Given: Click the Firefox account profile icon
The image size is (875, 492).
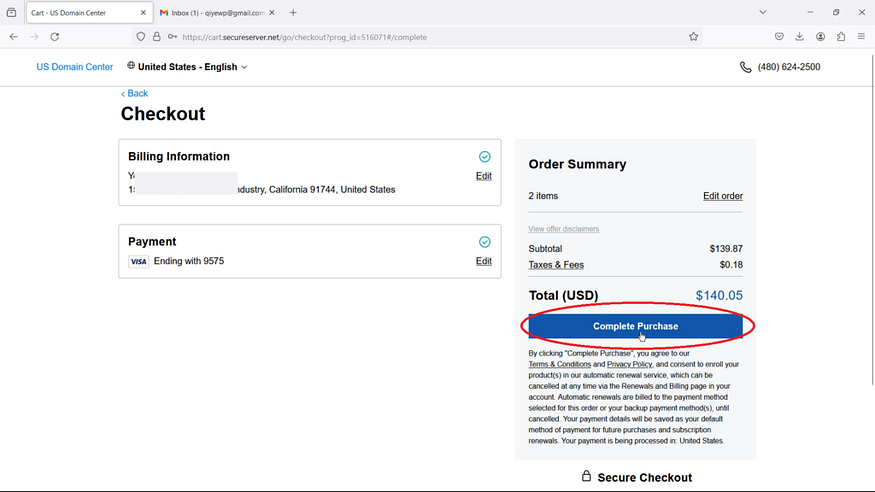Looking at the screenshot, I should 820,37.
